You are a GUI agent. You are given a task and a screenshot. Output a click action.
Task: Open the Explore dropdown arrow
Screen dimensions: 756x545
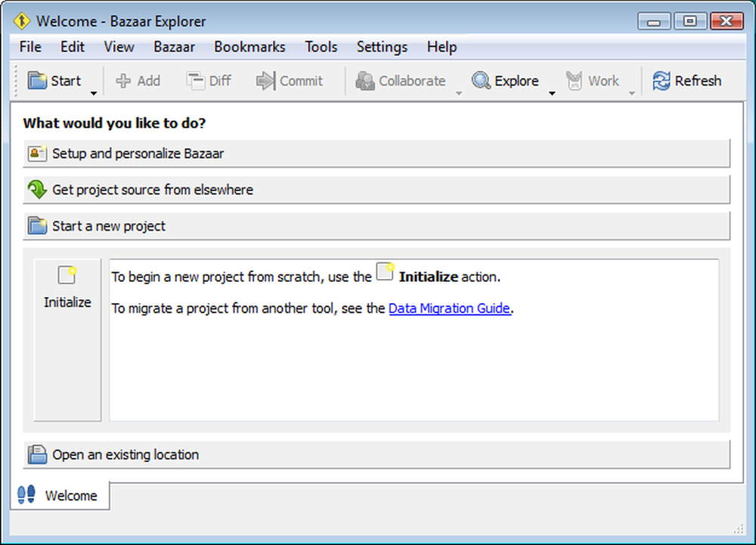coord(552,93)
